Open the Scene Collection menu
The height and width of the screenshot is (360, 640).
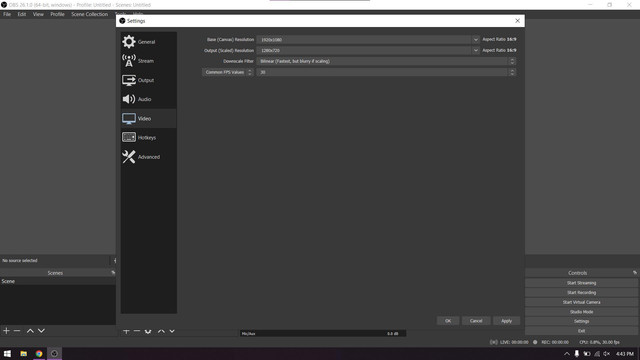[89, 14]
